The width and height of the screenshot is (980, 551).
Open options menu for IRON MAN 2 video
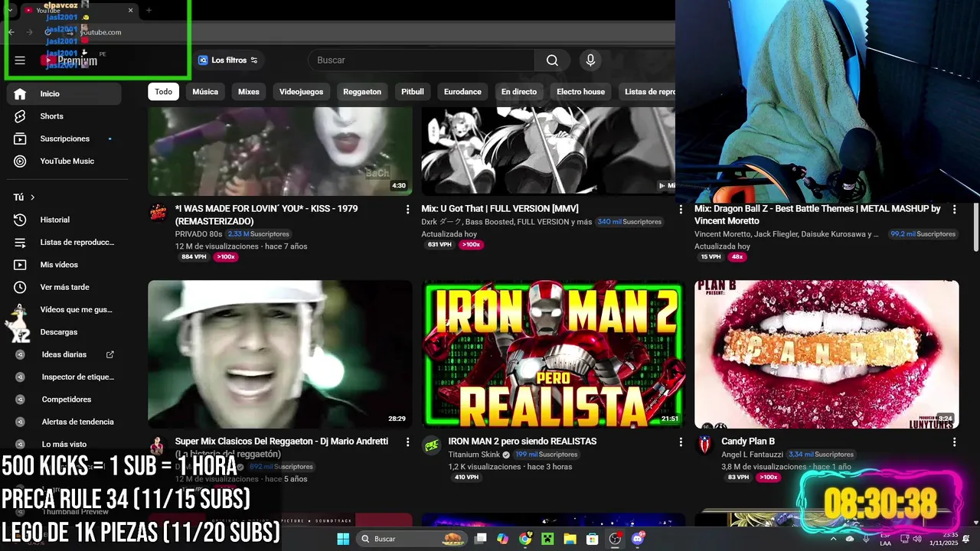tap(681, 442)
